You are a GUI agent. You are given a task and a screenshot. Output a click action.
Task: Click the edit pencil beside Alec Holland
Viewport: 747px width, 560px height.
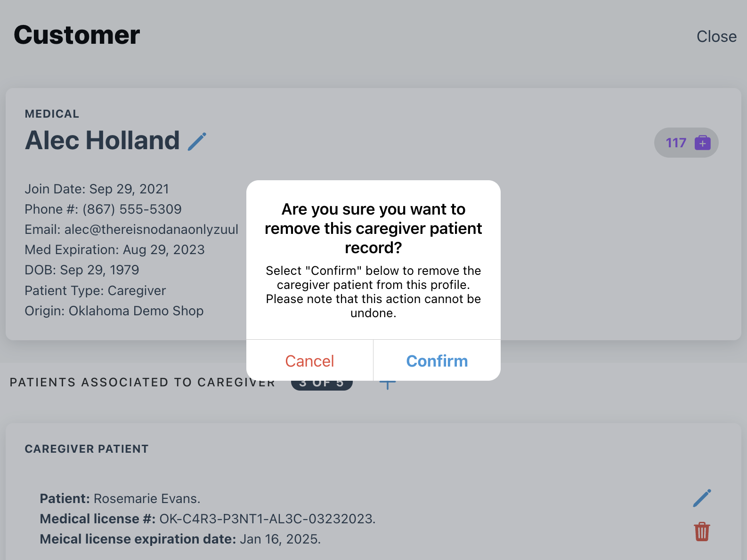coord(197,141)
